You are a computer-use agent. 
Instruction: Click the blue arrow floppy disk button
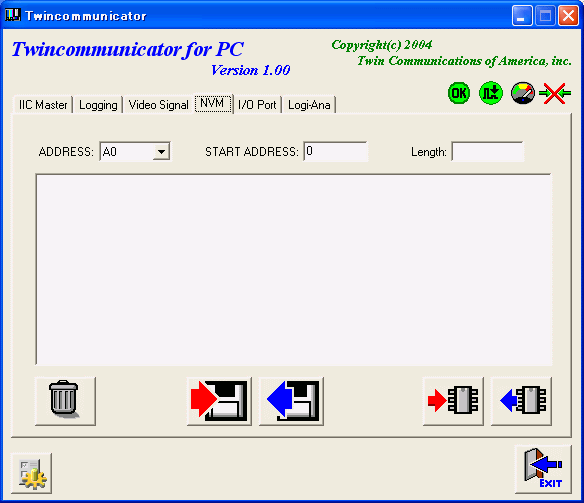(x=291, y=401)
